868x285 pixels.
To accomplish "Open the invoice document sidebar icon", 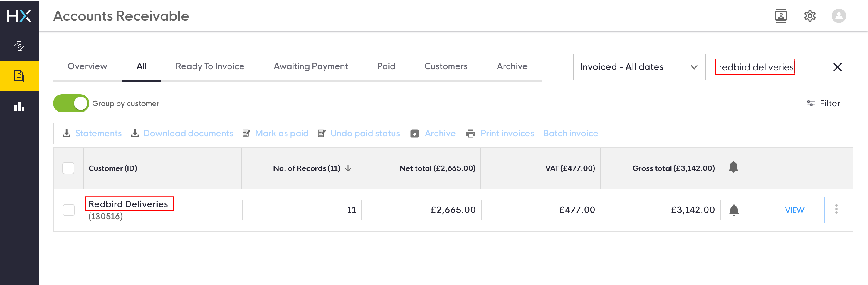I will (x=19, y=76).
